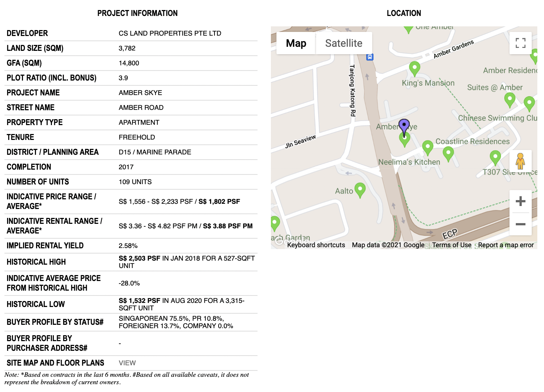Open the site map VIEW link
Image resolution: width=544 pixels, height=392 pixels.
click(x=127, y=363)
